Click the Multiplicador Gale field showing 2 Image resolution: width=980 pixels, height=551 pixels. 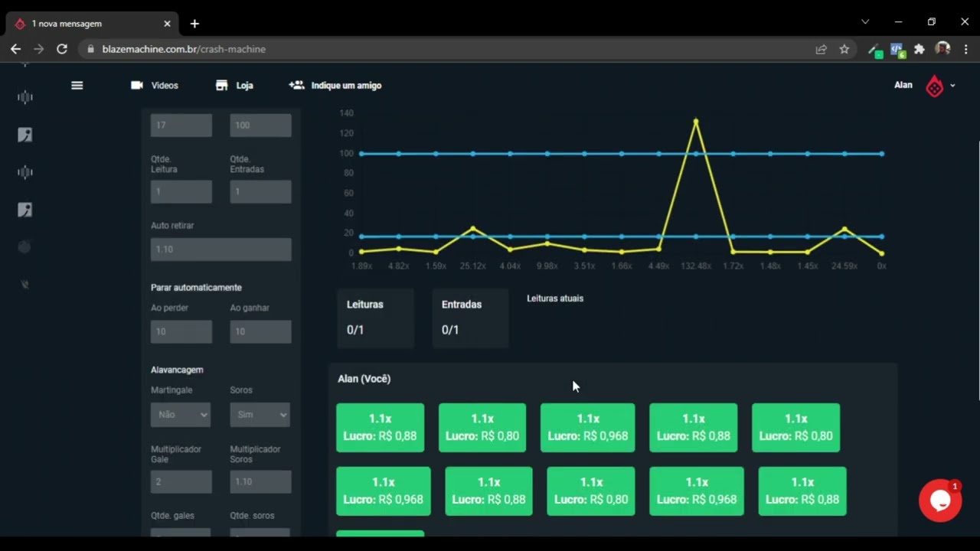(x=181, y=481)
